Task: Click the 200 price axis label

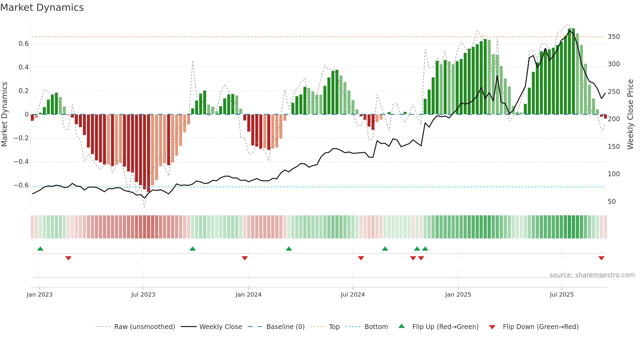Action: click(x=614, y=119)
